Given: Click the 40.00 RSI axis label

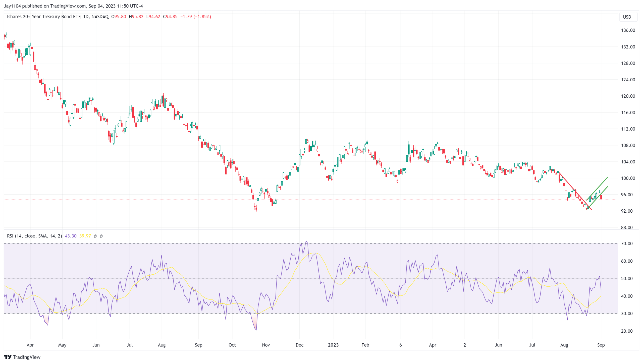Looking at the screenshot, I should pyautogui.click(x=627, y=296).
